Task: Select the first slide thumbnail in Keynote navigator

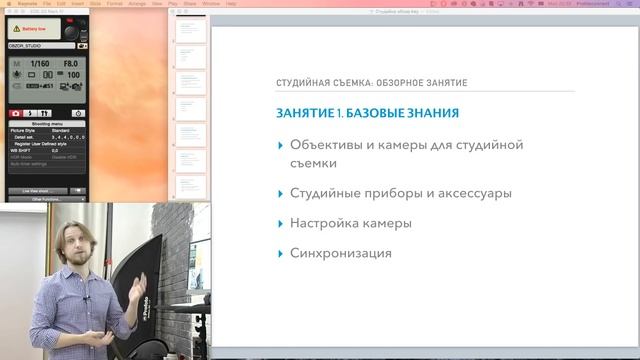Action: (x=191, y=30)
